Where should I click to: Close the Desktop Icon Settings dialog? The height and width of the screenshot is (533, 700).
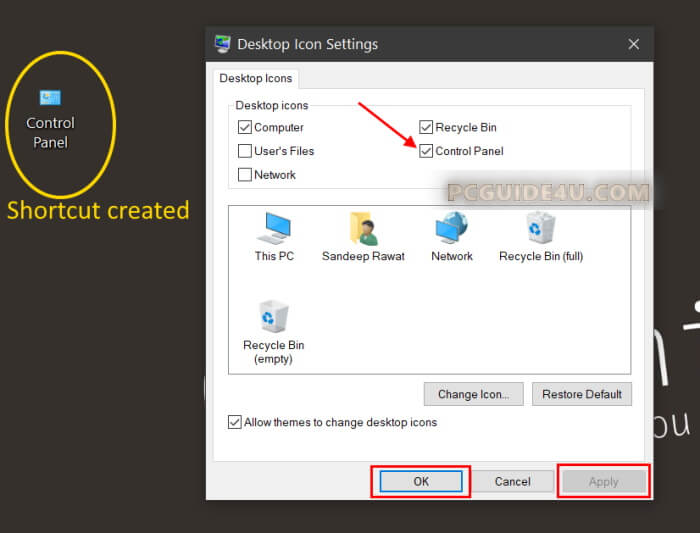point(633,44)
